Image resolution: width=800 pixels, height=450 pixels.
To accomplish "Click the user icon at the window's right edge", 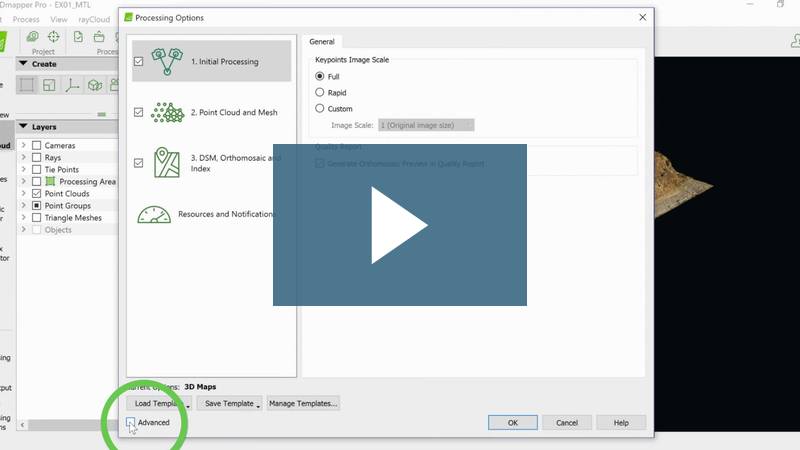I will click(795, 41).
